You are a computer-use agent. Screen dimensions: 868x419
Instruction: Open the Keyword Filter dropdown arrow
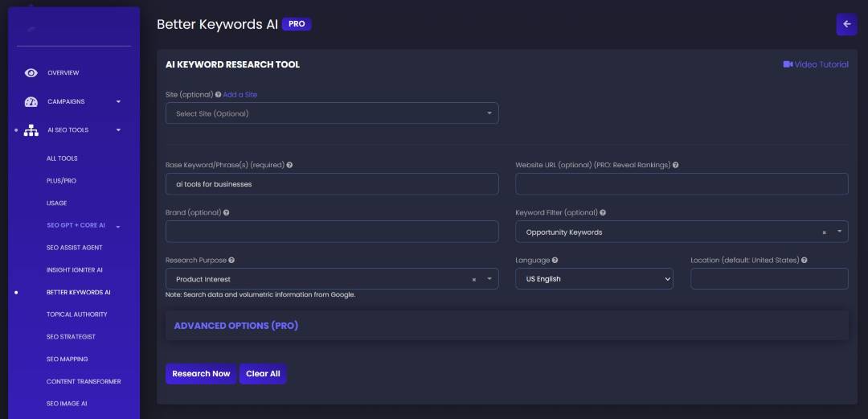[839, 232]
